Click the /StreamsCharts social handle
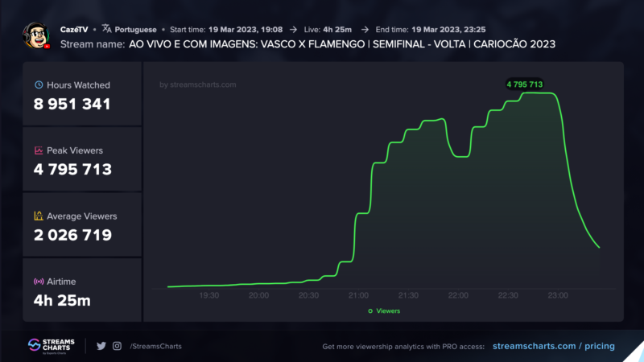644x362 pixels. [155, 346]
